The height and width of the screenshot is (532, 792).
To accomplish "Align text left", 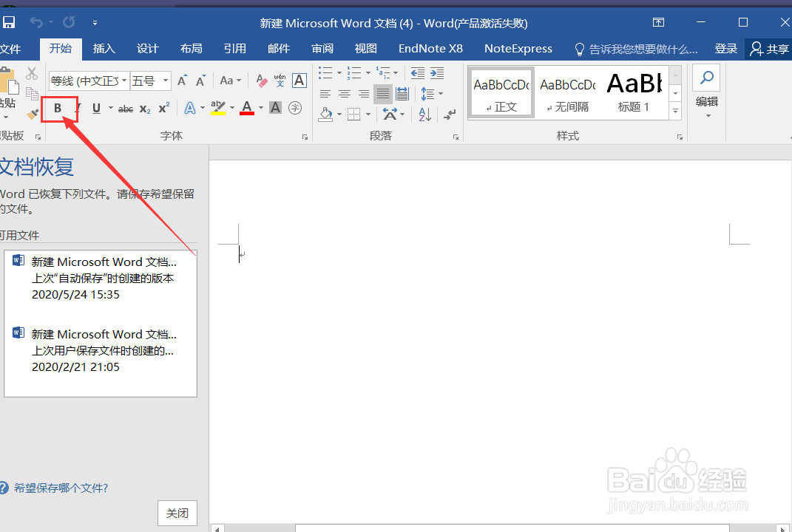I will [325, 94].
